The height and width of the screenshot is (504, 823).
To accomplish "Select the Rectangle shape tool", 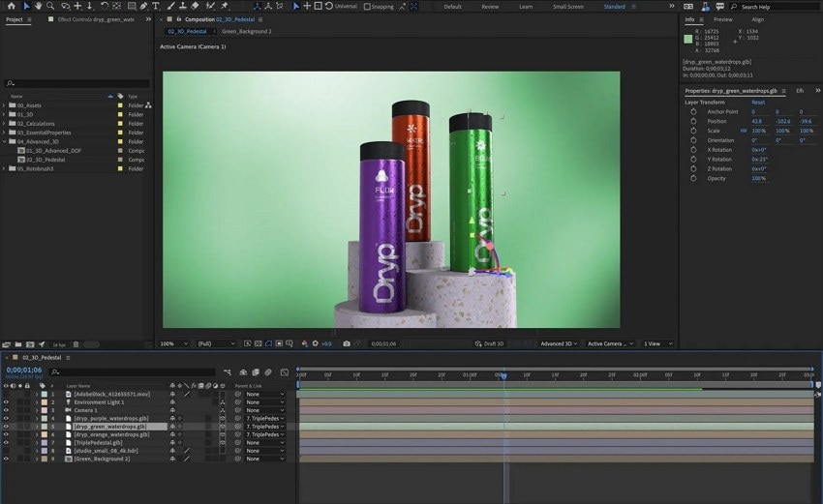I will pos(132,7).
